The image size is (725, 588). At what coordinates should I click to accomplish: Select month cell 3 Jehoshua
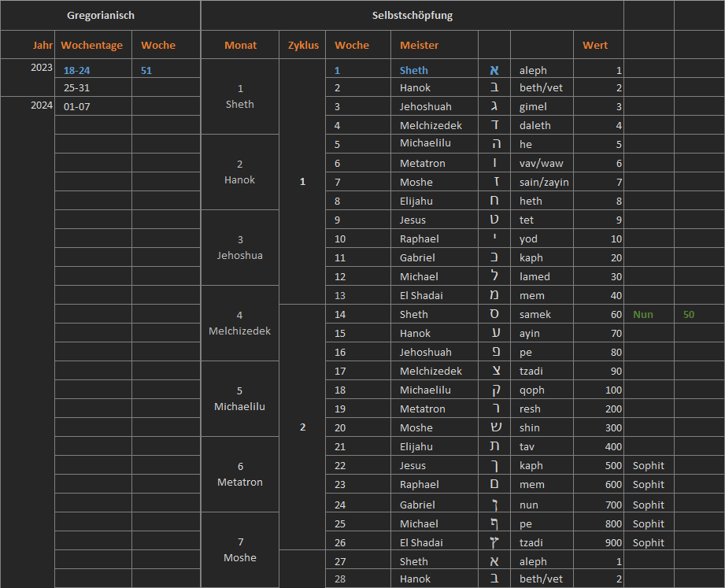click(240, 247)
